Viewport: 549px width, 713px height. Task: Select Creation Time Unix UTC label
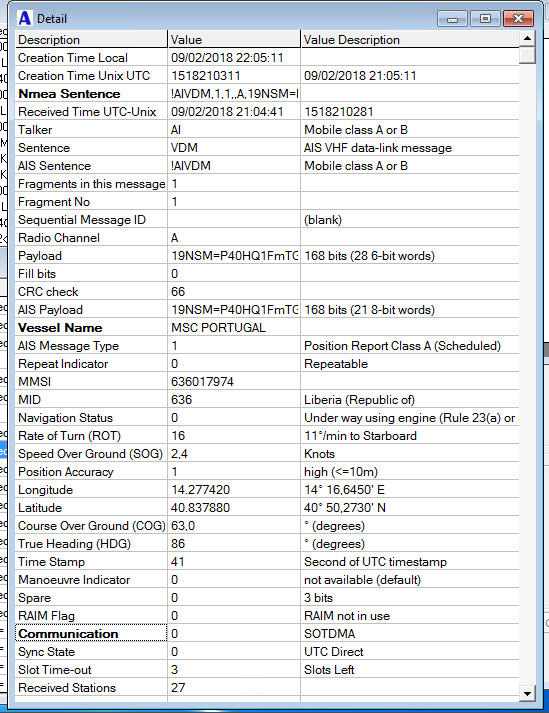(x=84, y=75)
